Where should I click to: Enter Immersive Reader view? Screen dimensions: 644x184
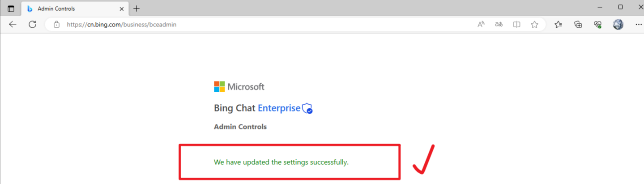click(516, 25)
